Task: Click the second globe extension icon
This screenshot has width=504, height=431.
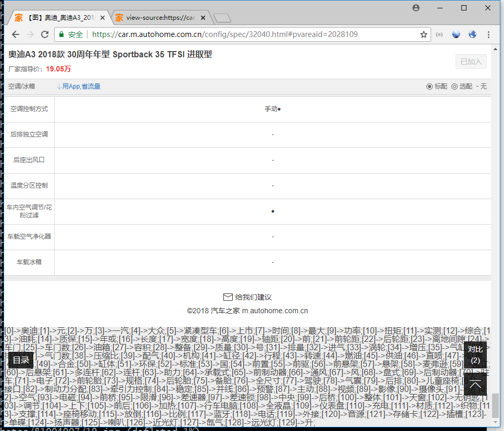Action: pos(472,34)
